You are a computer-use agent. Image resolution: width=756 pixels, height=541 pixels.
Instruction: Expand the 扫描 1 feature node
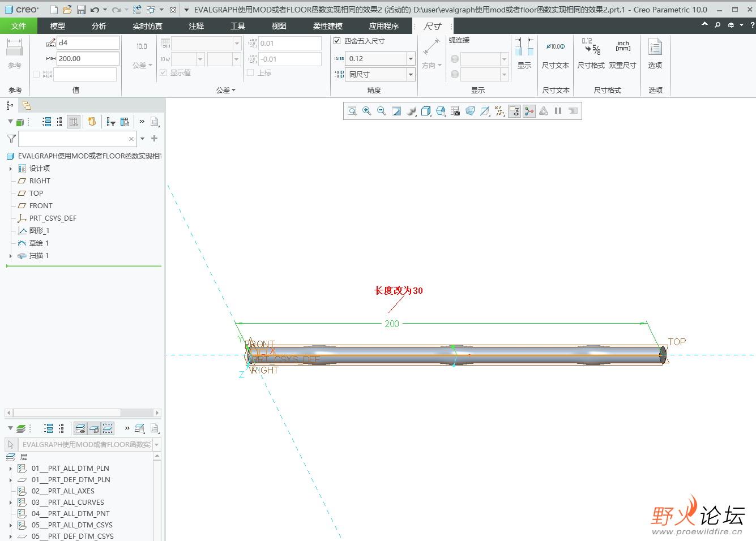point(10,256)
